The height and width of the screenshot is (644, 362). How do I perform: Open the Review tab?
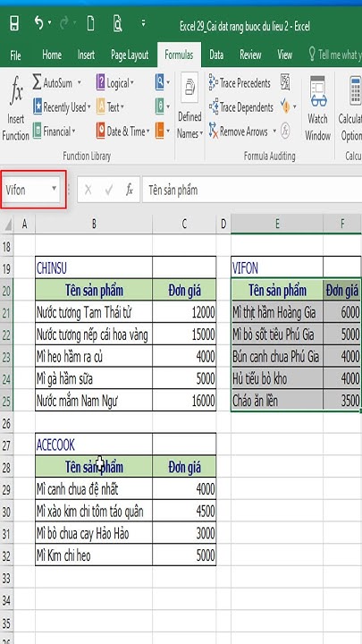click(x=251, y=55)
